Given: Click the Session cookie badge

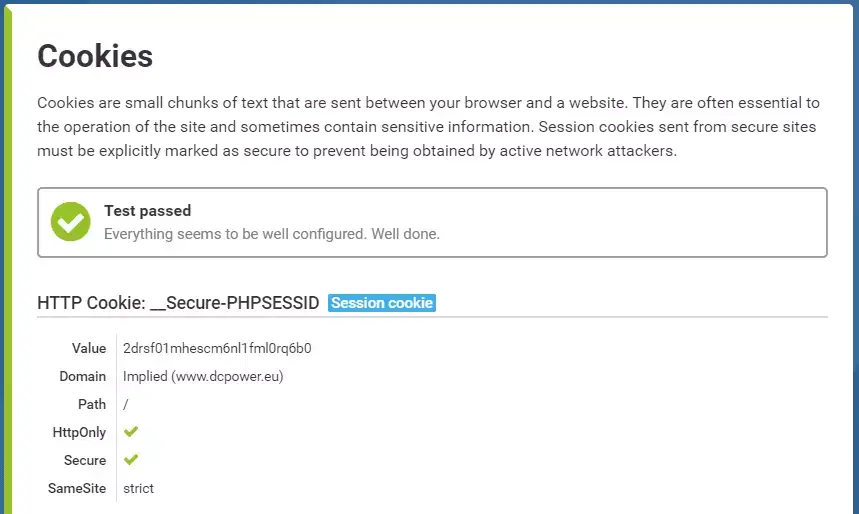Looking at the screenshot, I should pyautogui.click(x=382, y=303).
